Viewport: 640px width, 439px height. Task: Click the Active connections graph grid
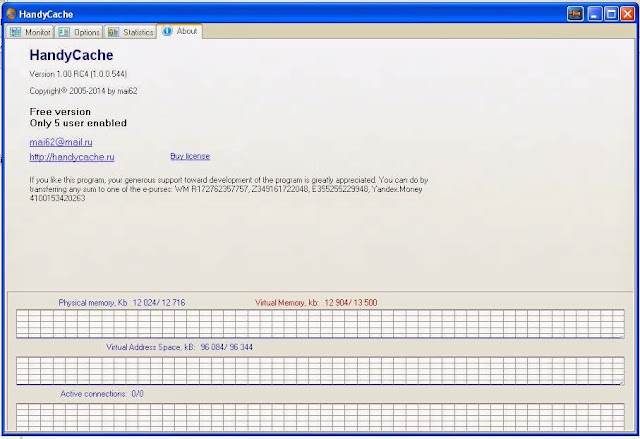(320, 416)
